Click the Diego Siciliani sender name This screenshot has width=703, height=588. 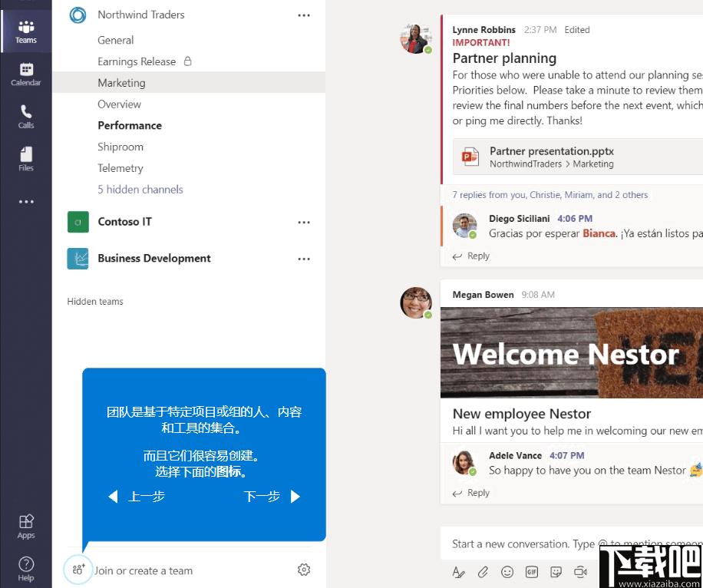tap(519, 219)
